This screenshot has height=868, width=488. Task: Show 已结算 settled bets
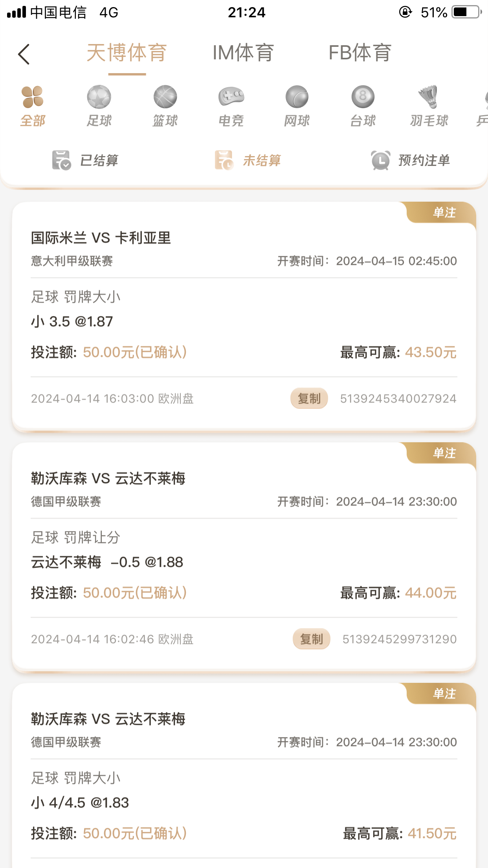click(x=85, y=160)
